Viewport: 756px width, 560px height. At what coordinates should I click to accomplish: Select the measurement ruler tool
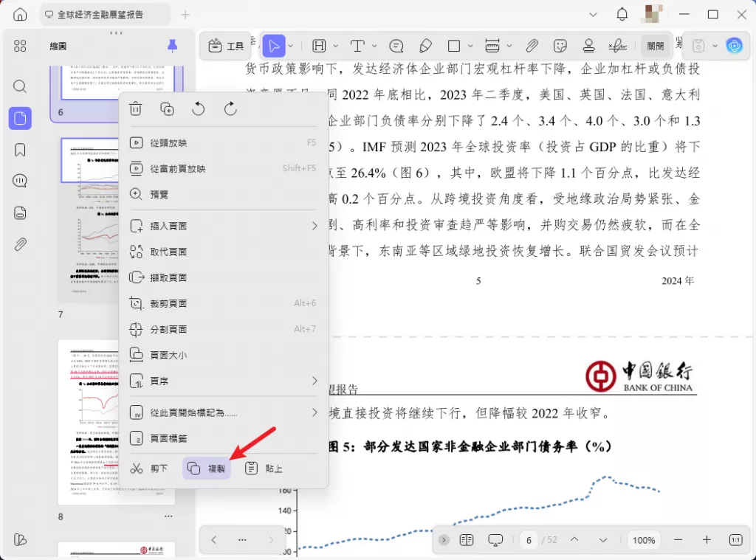click(492, 46)
